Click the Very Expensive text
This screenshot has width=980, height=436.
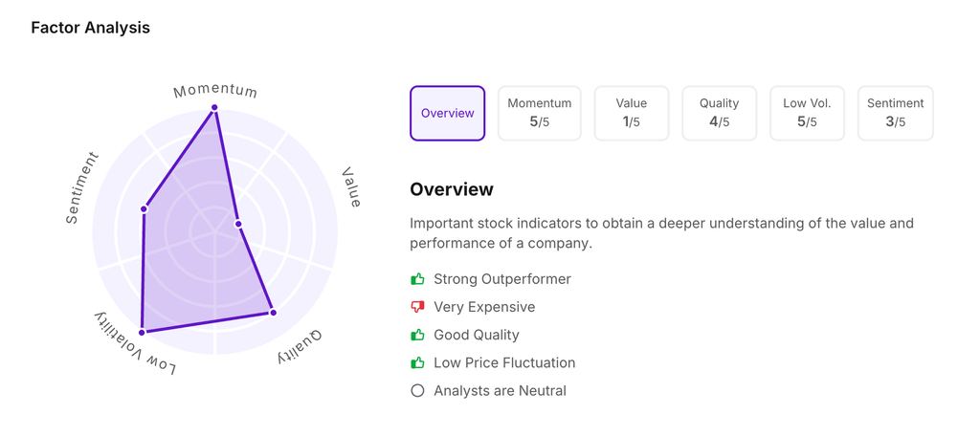484,307
